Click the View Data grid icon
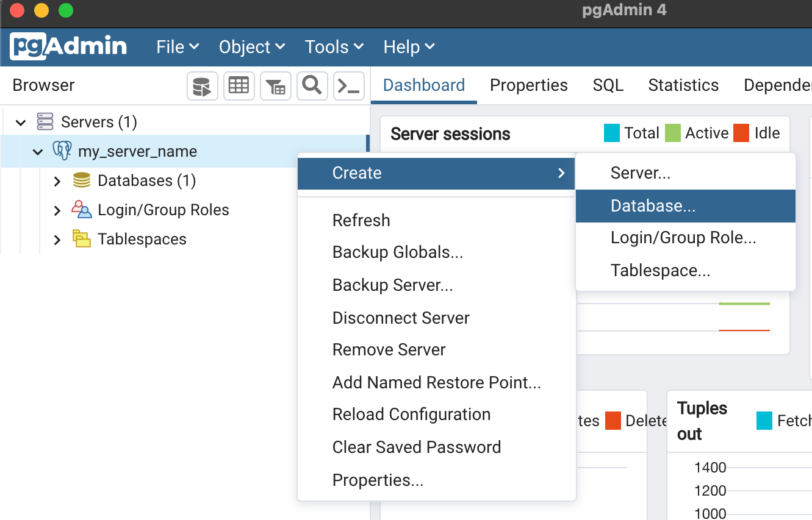812x520 pixels. [239, 85]
